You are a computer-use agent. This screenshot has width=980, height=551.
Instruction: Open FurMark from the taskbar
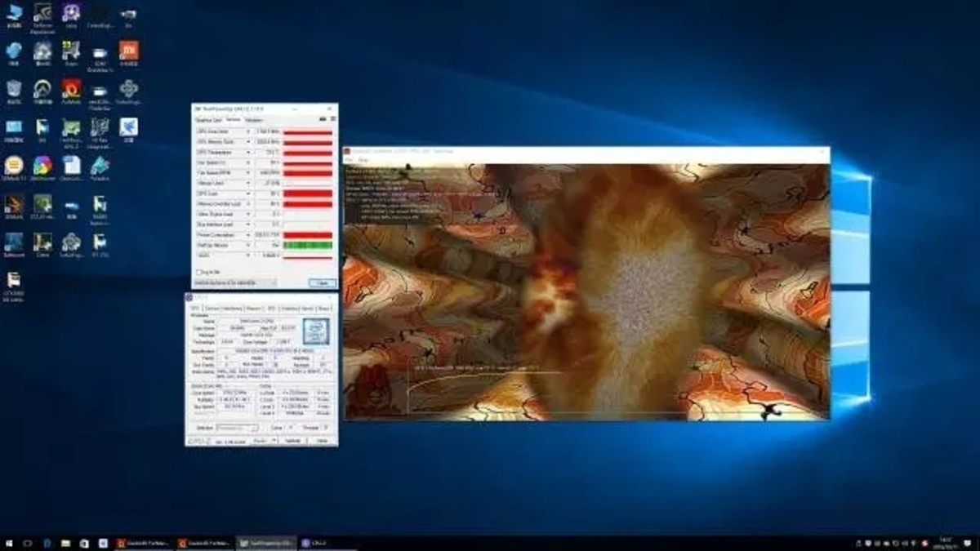(x=143, y=543)
